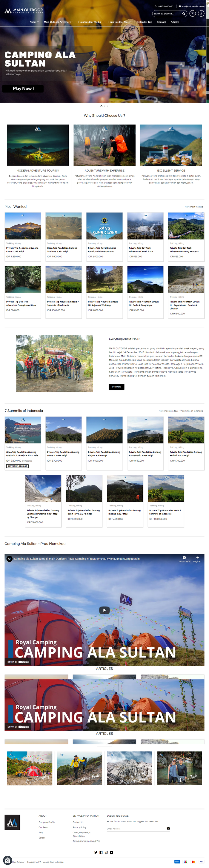Expand Main Outdoor Store dropdown
The width and height of the screenshot is (209, 868).
click(120, 22)
